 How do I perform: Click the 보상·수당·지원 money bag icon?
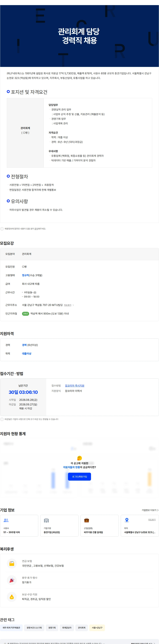12,597
